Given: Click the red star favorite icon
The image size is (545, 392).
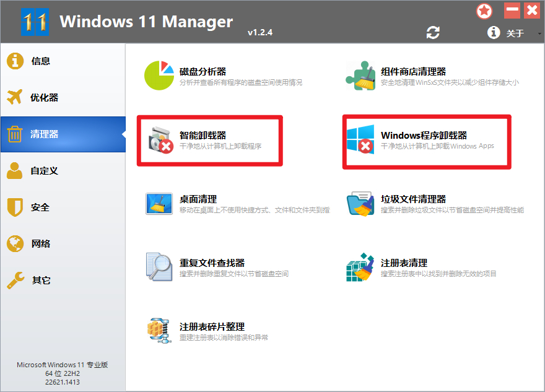Looking at the screenshot, I should 484,11.
